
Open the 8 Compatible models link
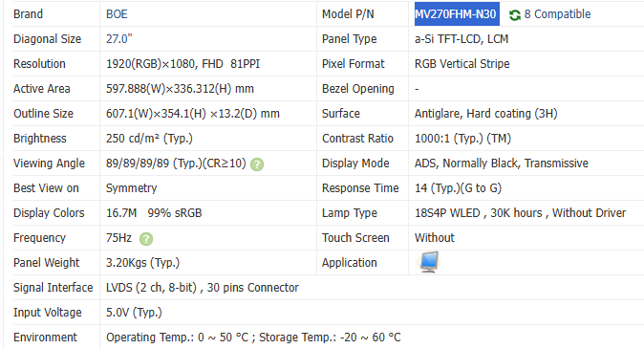coord(557,14)
